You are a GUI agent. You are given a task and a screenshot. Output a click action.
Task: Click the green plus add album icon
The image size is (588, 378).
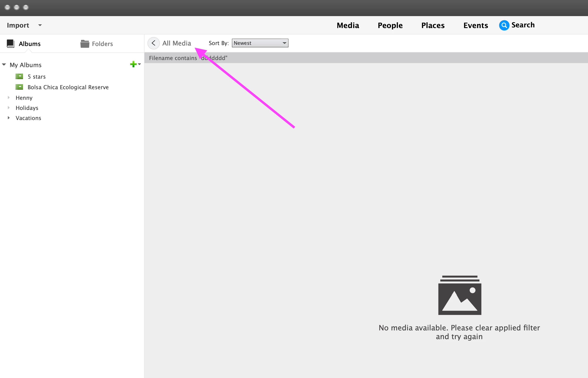pos(133,64)
